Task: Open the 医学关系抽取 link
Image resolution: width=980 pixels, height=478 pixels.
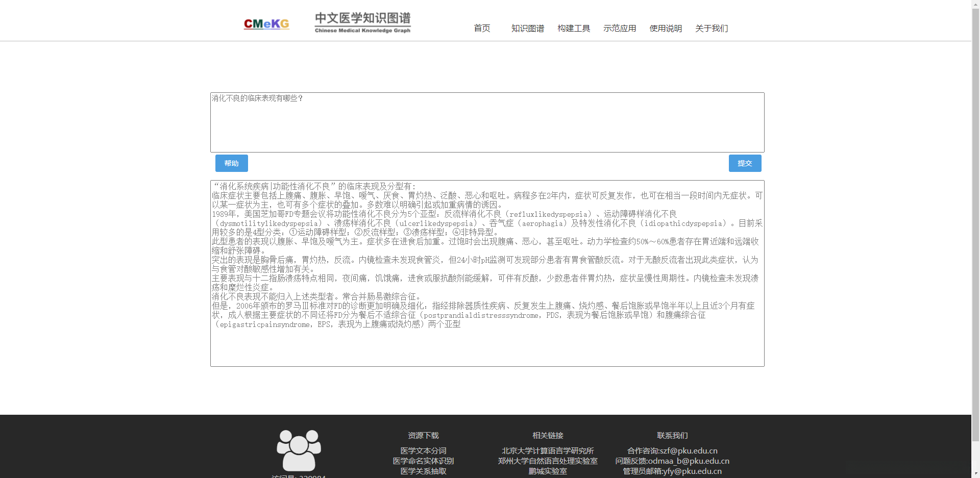Action: [423, 471]
